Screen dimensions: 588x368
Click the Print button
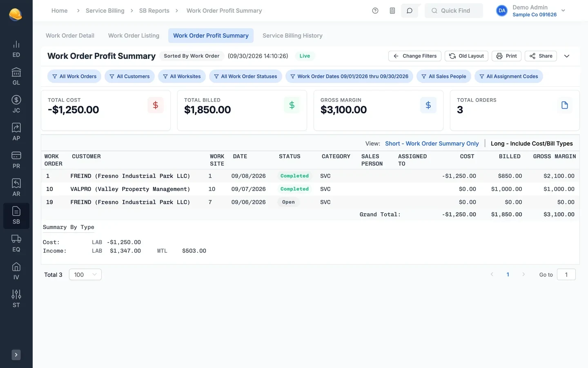(x=506, y=56)
